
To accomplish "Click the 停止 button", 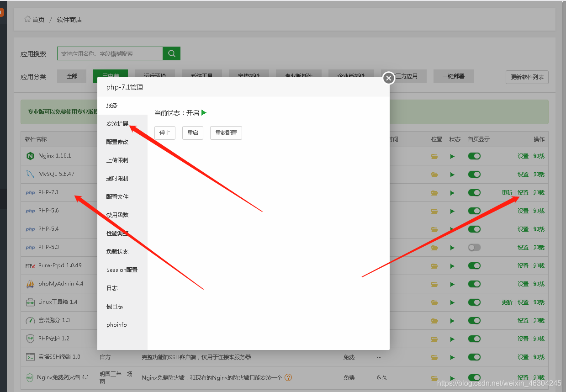I will coord(165,133).
